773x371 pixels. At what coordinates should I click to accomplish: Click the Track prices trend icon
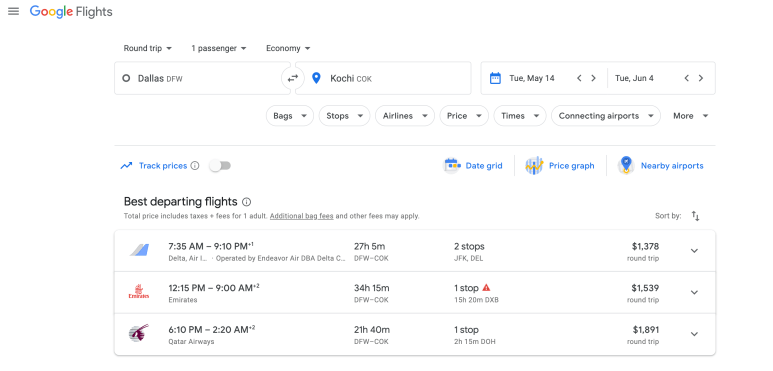(x=126, y=166)
